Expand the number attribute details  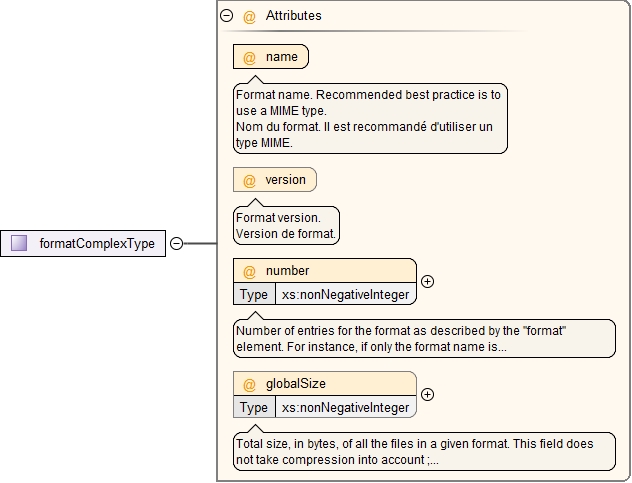tap(427, 281)
